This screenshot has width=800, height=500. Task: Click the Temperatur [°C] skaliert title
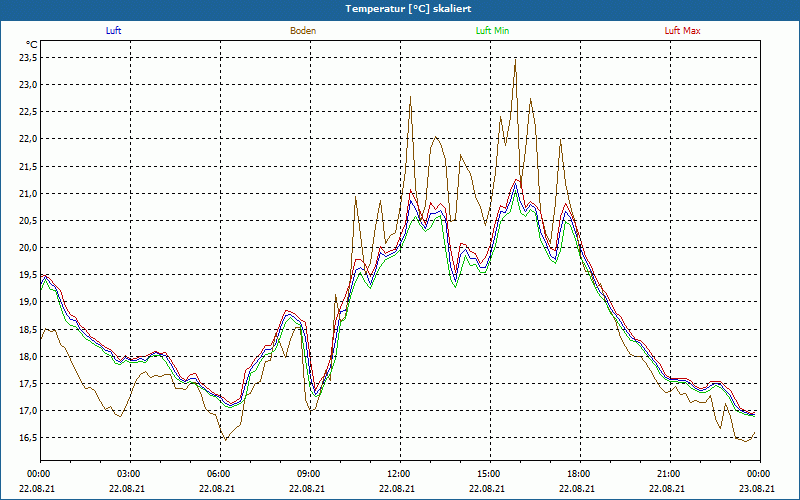coord(408,9)
